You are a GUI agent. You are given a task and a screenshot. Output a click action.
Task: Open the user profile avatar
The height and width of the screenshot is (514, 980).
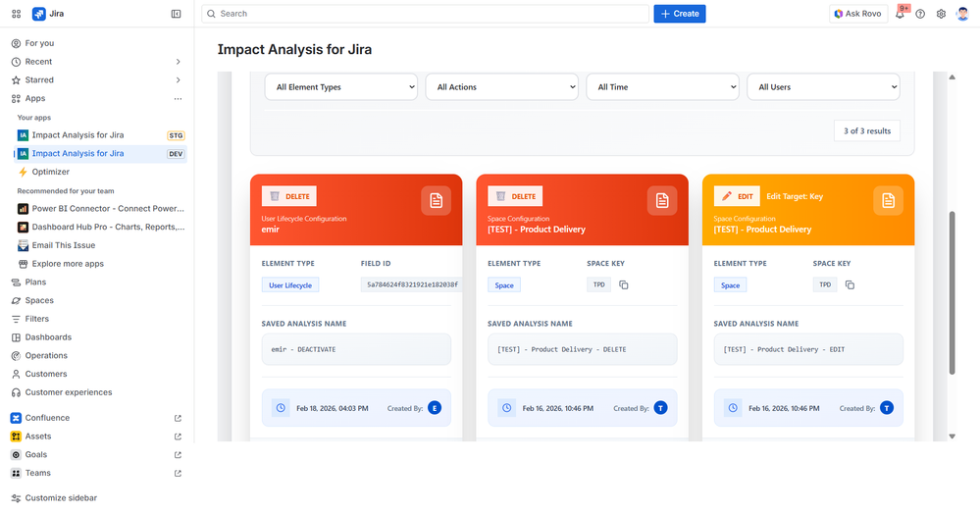(x=963, y=14)
